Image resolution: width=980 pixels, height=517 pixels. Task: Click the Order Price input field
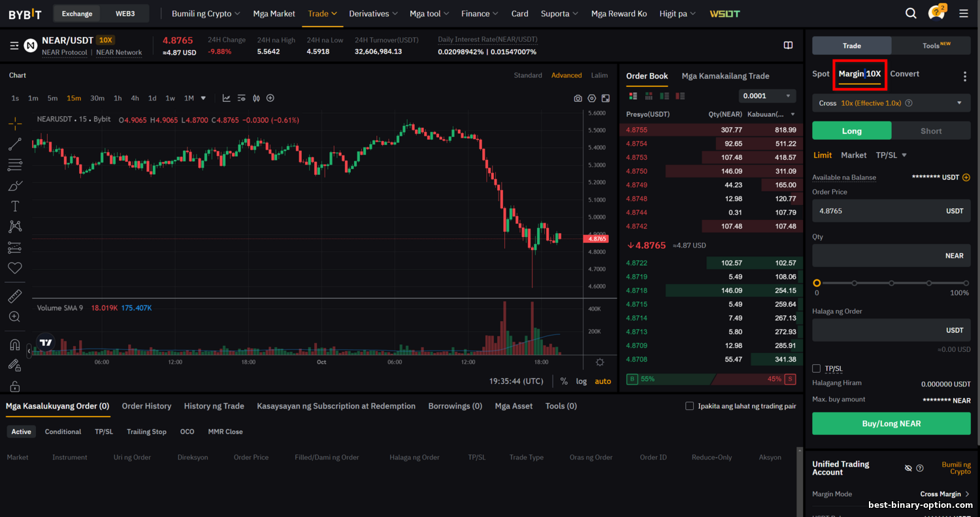[875, 211]
